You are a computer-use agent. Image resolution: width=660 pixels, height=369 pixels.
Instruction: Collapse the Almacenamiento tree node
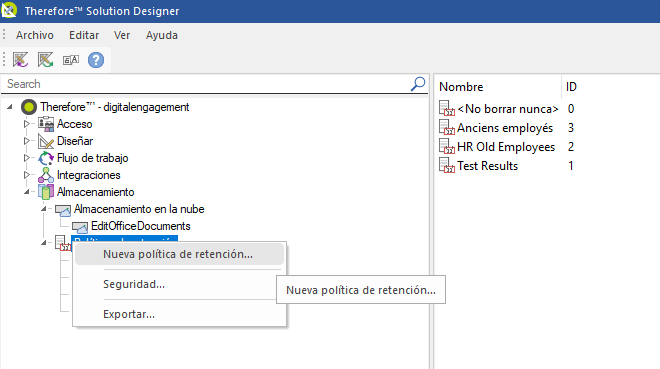(x=27, y=192)
